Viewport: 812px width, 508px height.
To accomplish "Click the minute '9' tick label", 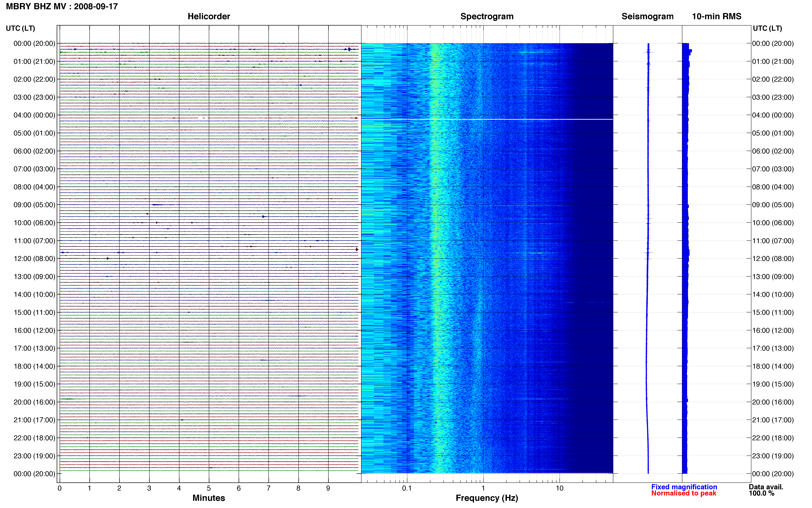I will [x=328, y=488].
